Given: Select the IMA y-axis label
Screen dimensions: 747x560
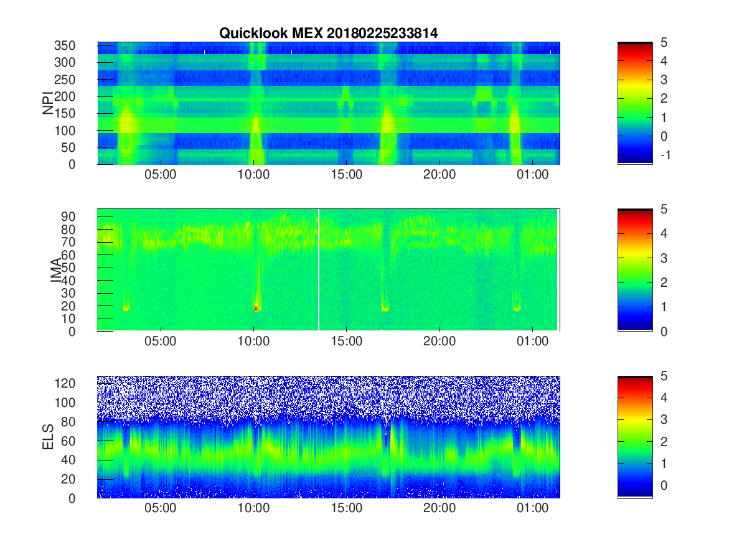Looking at the screenshot, I should coord(57,270).
